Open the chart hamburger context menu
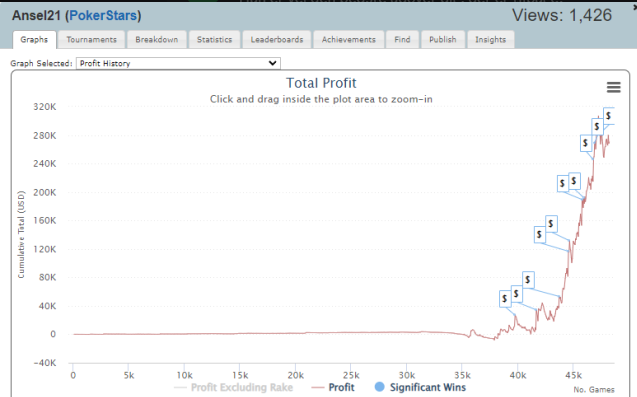Image resolution: width=637 pixels, height=397 pixels. coord(613,87)
